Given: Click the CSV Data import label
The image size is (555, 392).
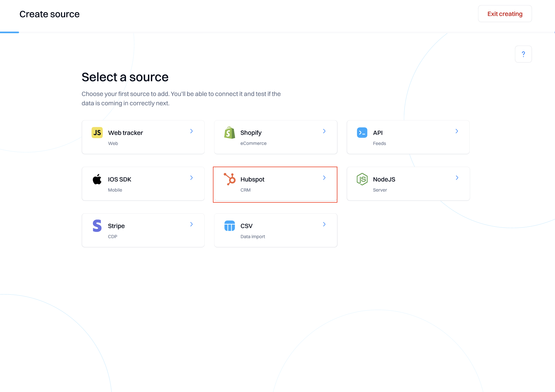Looking at the screenshot, I should tap(253, 236).
